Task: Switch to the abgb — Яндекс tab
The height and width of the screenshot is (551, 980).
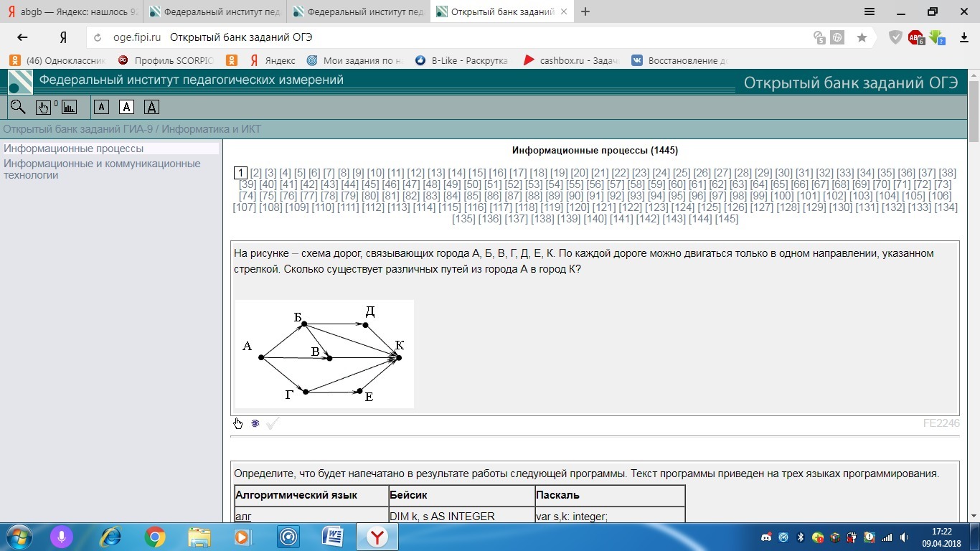Action: 72,11
